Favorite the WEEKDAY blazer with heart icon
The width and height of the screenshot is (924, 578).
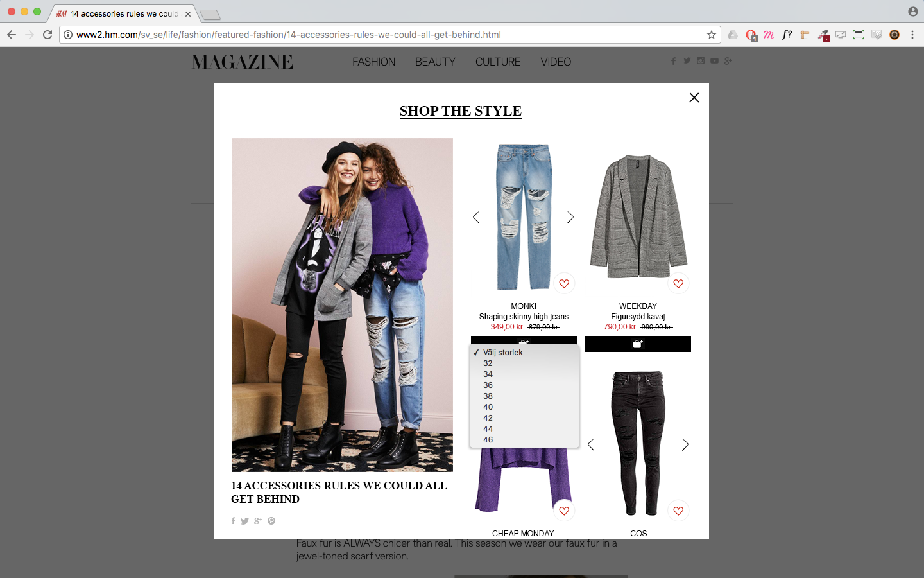point(678,283)
